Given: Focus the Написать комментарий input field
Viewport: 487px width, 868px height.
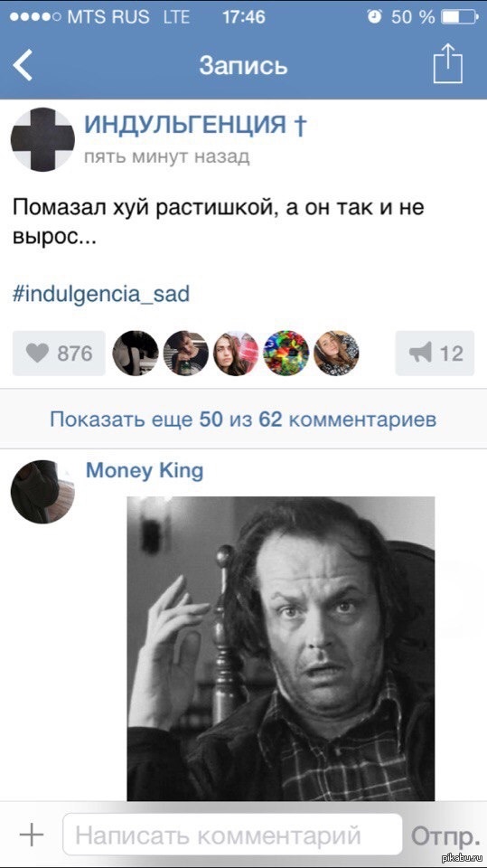Looking at the screenshot, I should (232, 835).
